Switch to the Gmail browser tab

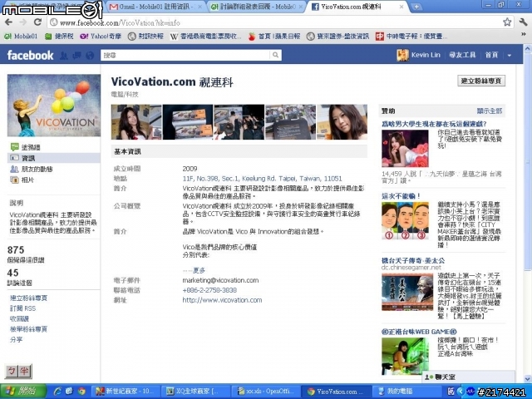[156, 7]
